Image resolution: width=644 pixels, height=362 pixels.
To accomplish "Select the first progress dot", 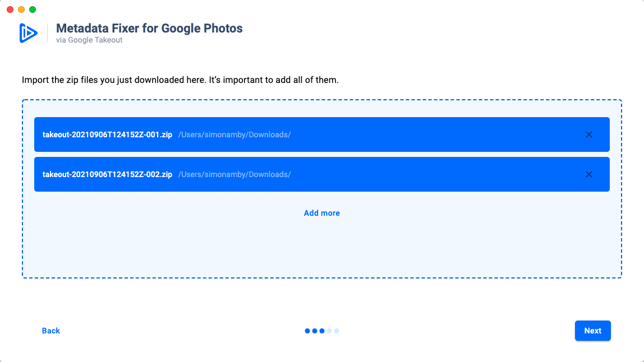I will tap(307, 331).
